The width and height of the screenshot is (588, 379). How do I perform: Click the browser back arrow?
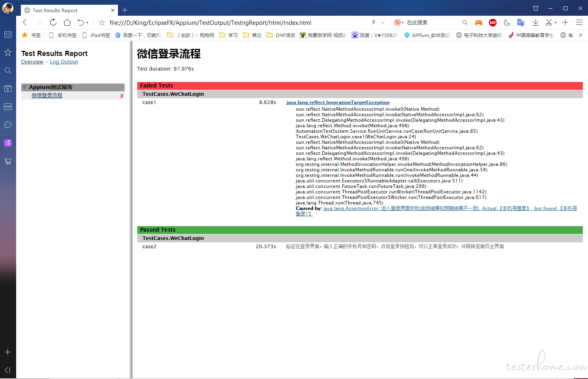coord(25,22)
